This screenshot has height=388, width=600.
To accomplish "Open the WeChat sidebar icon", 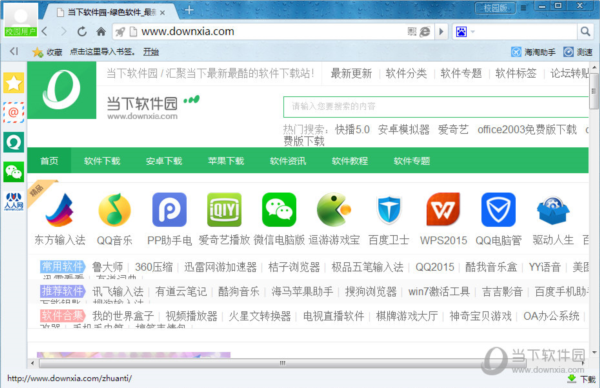I will click(x=14, y=172).
